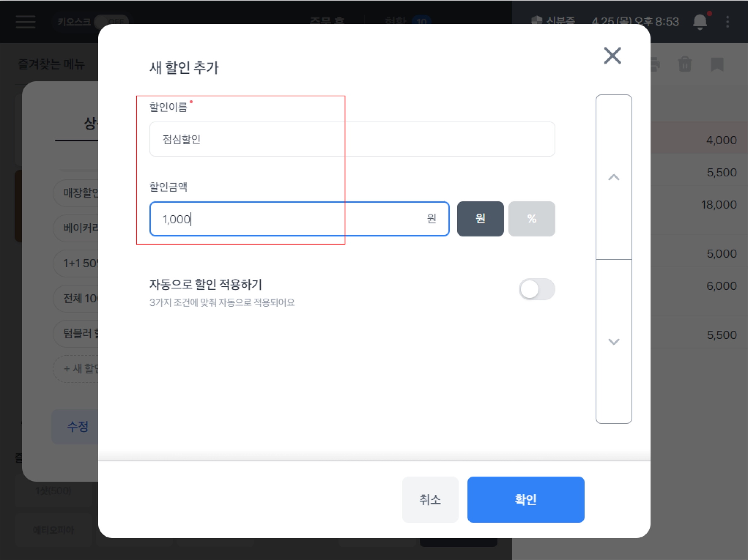
Task: Click the 취소 cancel button
Action: coord(430,499)
